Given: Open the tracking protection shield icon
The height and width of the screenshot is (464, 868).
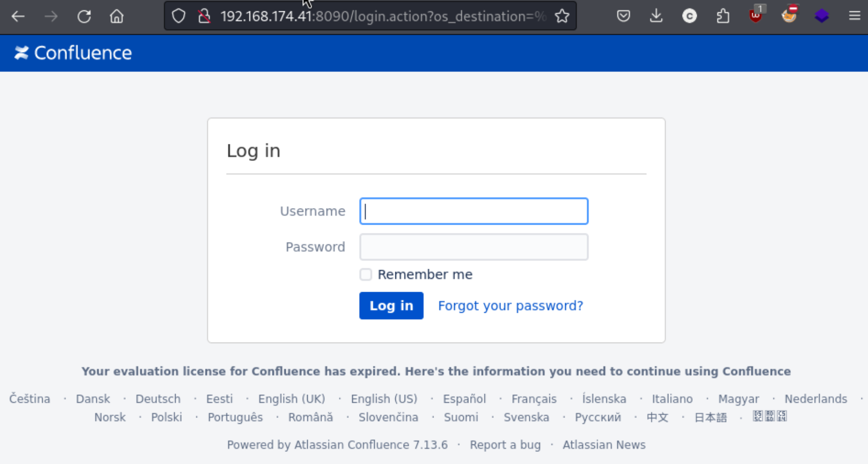Looking at the screenshot, I should [x=179, y=16].
